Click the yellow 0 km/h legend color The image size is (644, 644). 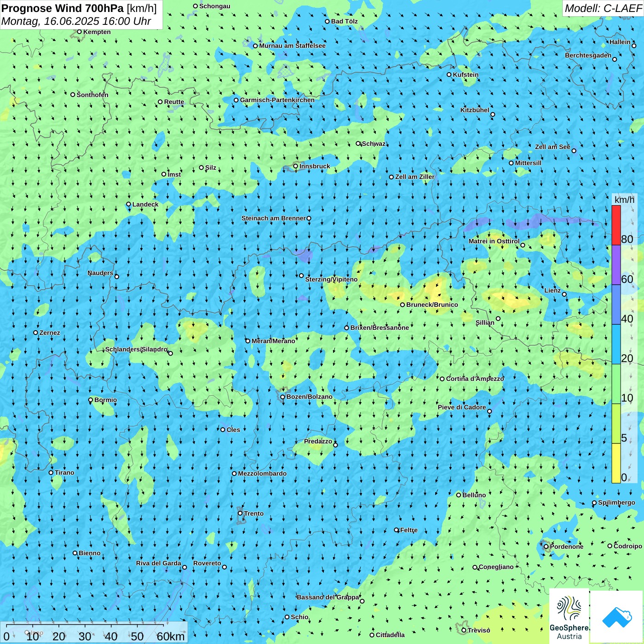tap(616, 463)
